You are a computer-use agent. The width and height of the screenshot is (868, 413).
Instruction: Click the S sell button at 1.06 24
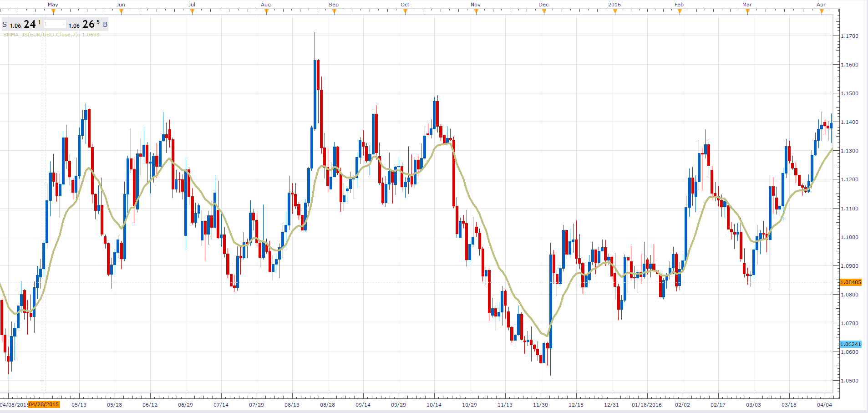22,24
